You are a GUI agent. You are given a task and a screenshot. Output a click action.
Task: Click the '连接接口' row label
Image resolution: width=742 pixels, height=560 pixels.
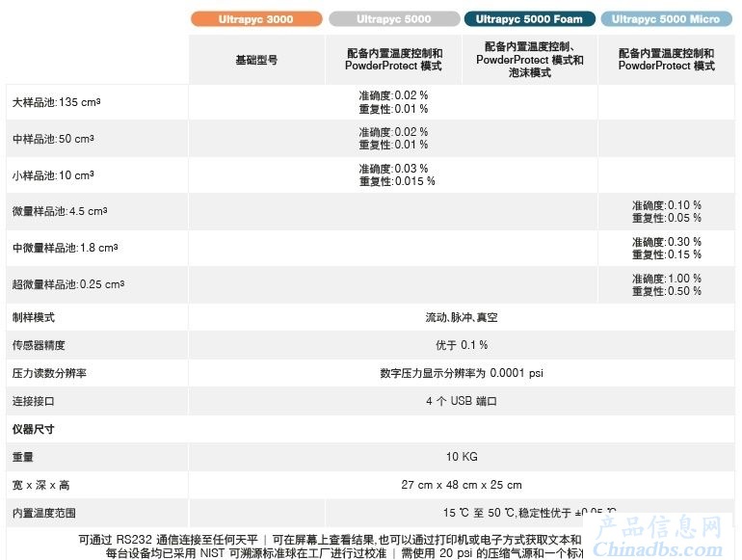point(33,401)
